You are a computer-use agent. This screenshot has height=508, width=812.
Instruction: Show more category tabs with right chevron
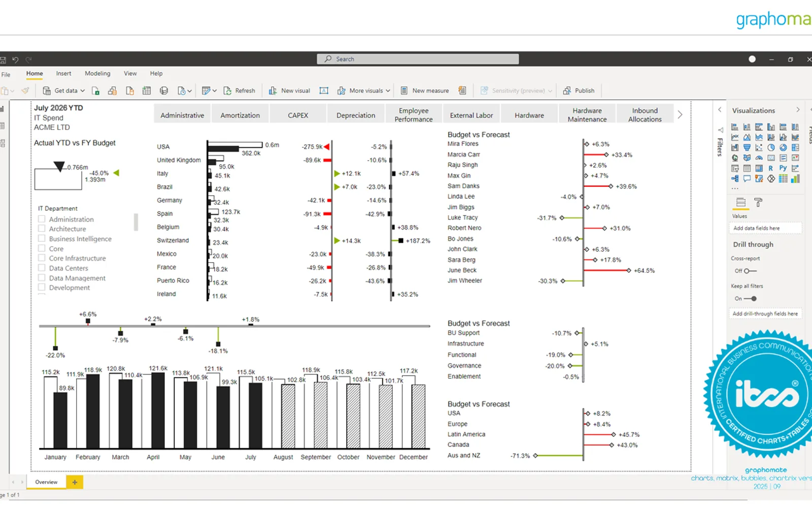click(680, 115)
